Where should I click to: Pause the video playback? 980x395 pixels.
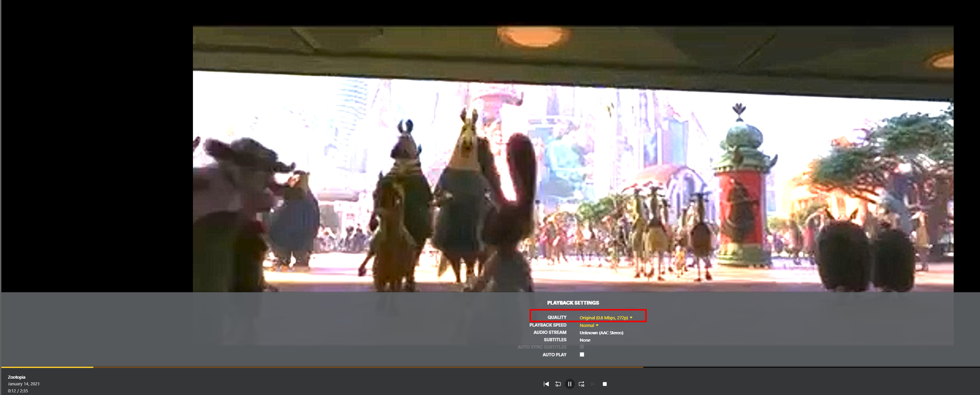[570, 384]
